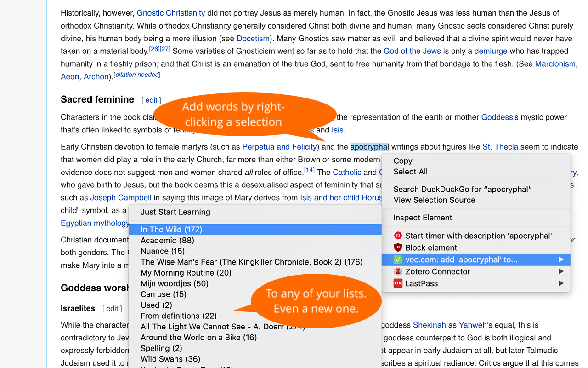Image resolution: width=588 pixels, height=368 pixels.
Task: Click the highlighted word apocryphal
Action: click(x=370, y=147)
